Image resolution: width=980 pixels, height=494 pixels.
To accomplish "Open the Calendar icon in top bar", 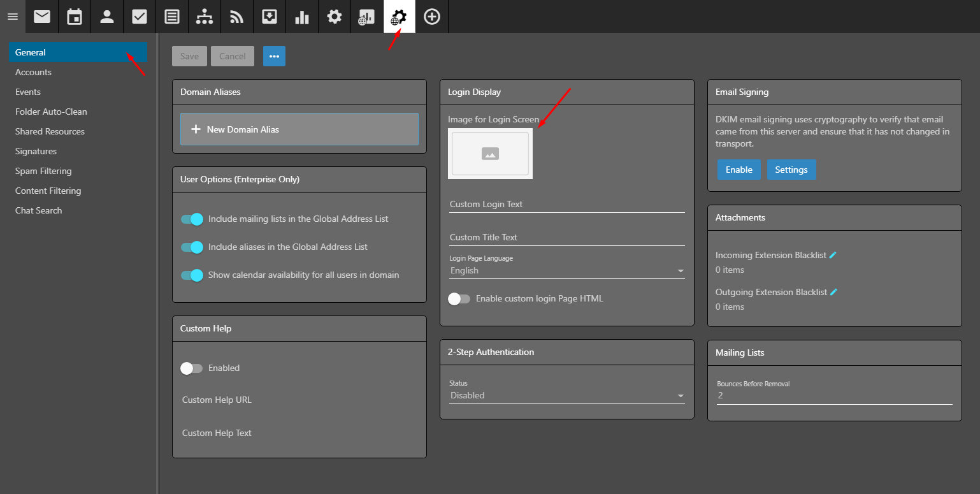I will coord(75,17).
